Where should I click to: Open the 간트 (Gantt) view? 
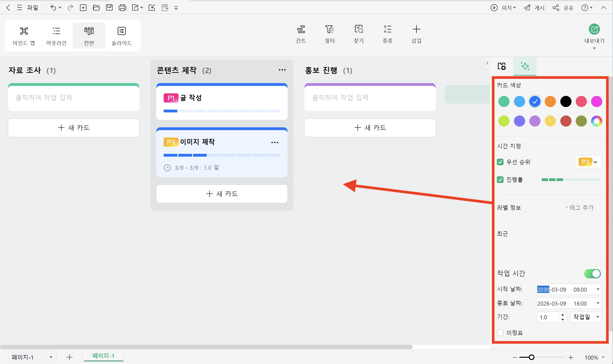point(301,34)
